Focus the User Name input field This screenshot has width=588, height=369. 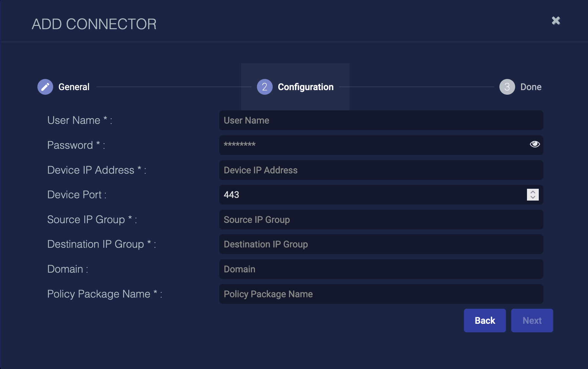381,120
